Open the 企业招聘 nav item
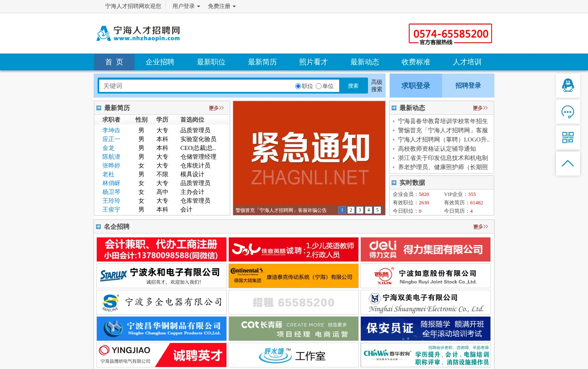 tap(160, 62)
